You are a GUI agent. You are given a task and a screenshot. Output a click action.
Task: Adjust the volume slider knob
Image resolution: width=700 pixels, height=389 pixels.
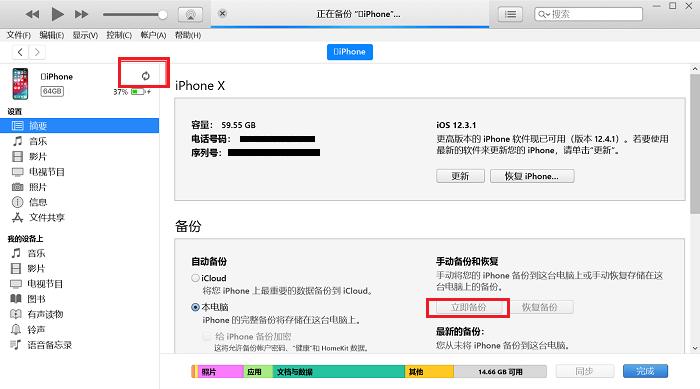162,15
